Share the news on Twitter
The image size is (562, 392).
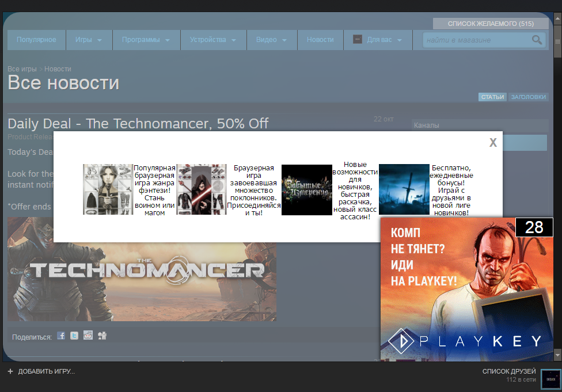(74, 336)
